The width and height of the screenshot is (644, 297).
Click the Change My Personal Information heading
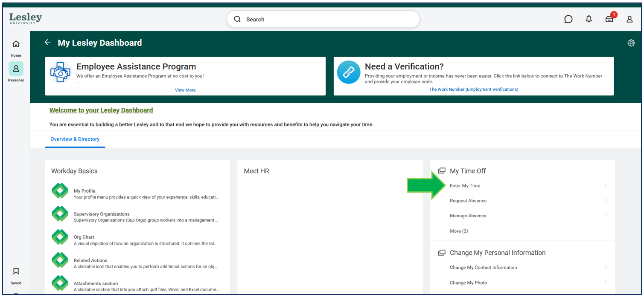pos(498,253)
